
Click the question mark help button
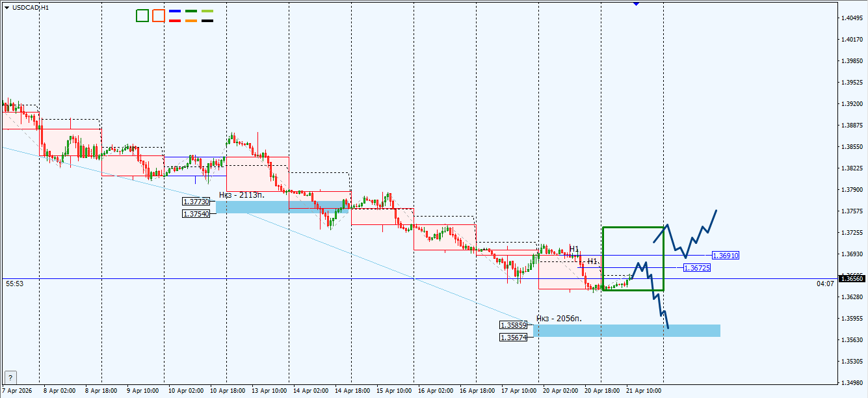(10, 378)
